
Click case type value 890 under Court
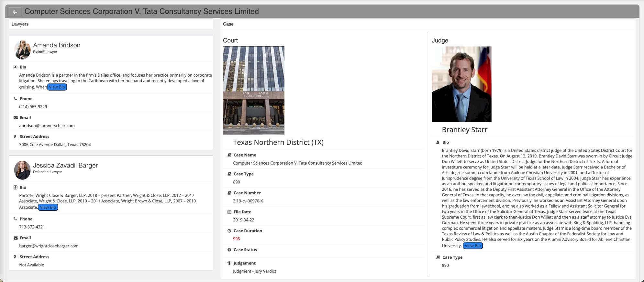click(x=237, y=182)
